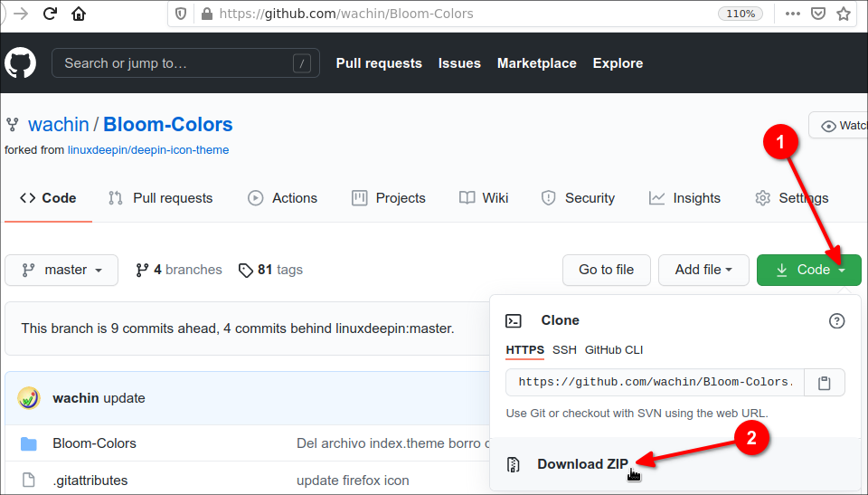The image size is (868, 495).
Task: Open Issues in the top navigation
Action: (459, 63)
